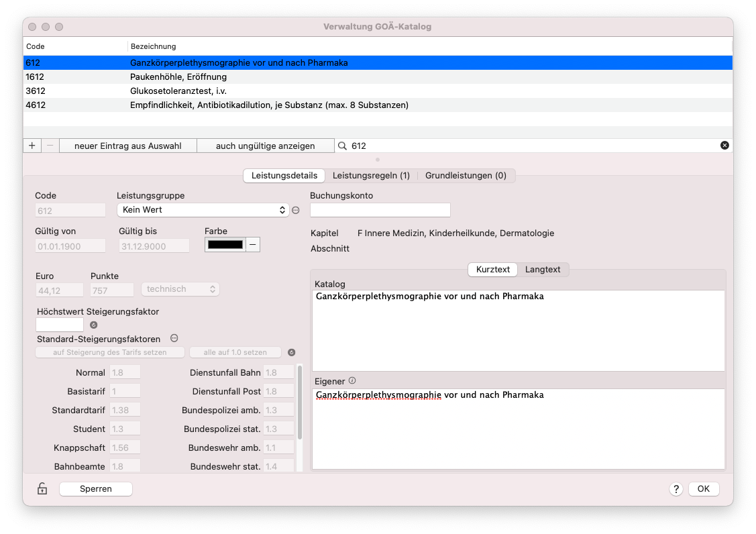Switch to the Langtext tab
The image size is (756, 534).
[x=543, y=270]
